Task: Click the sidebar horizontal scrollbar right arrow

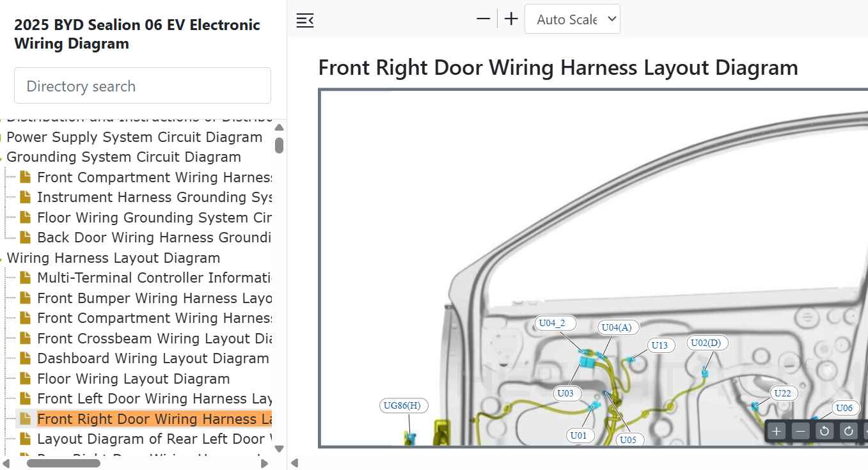Action: pos(265,463)
